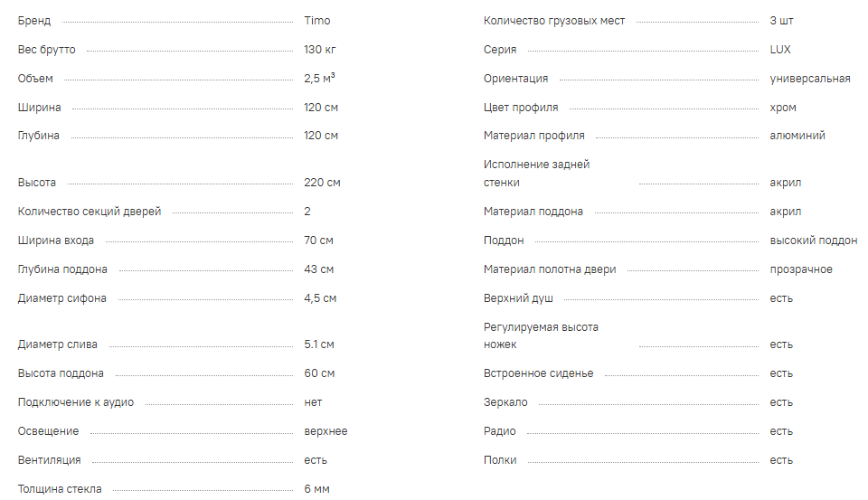Click the "Ширина входа" label
This screenshot has width=868, height=500.
pyautogui.click(x=56, y=241)
